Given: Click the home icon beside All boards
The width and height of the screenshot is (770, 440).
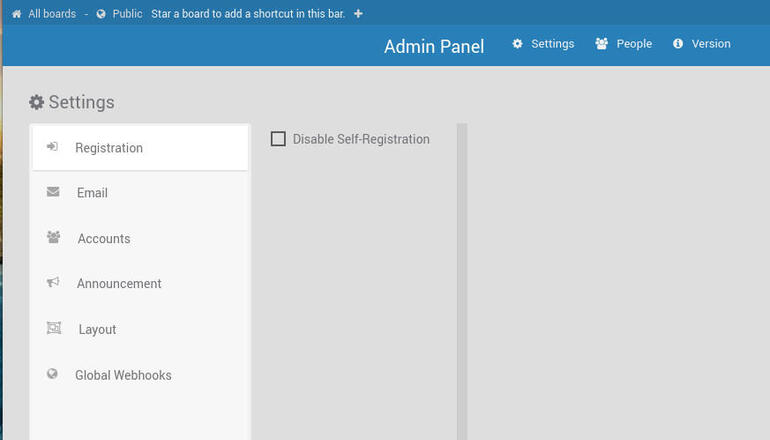Looking at the screenshot, I should (x=16, y=14).
